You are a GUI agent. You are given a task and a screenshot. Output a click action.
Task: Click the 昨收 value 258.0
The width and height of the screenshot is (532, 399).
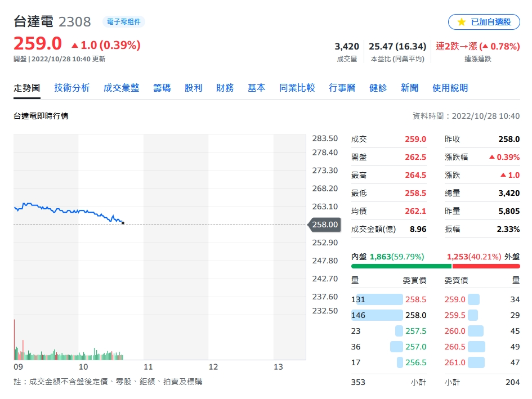[x=509, y=139]
